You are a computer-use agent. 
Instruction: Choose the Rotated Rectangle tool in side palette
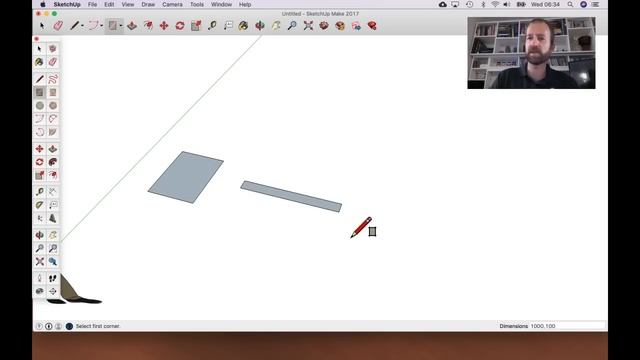tap(53, 92)
